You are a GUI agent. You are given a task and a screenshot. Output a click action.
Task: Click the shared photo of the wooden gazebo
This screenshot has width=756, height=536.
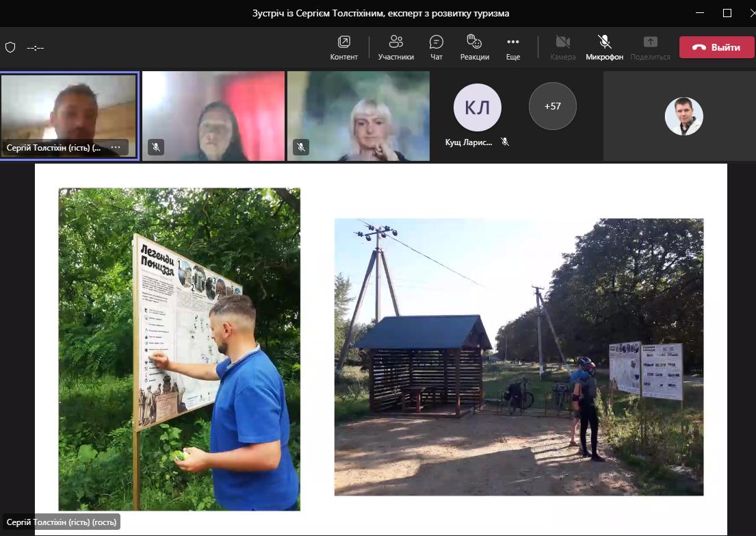tap(518, 357)
